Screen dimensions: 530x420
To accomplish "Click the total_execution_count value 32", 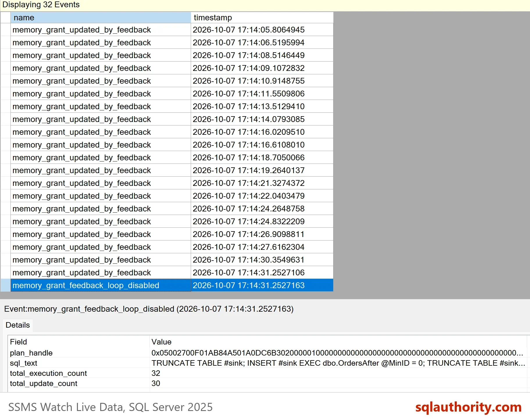I will (x=156, y=373).
